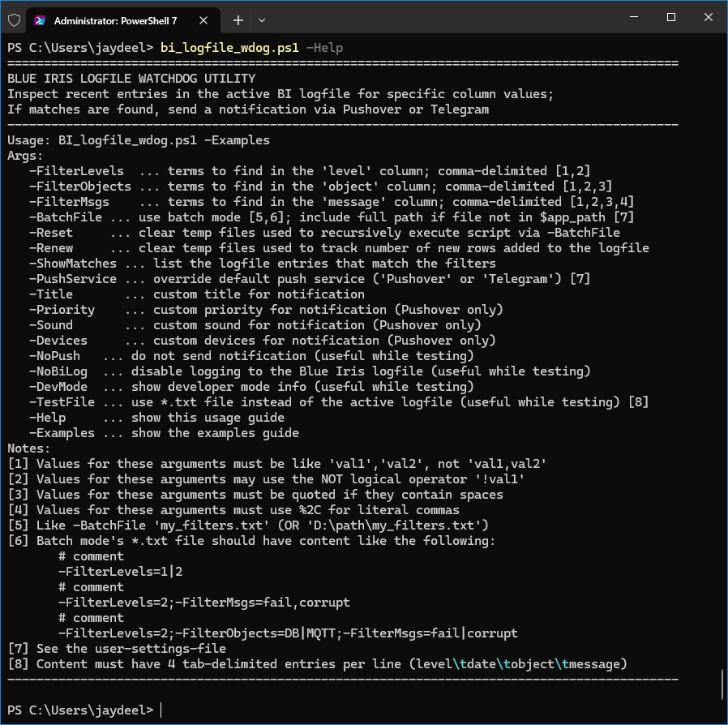This screenshot has height=725, width=728.
Task: Close the PowerShell 7 tab
Action: (x=203, y=20)
